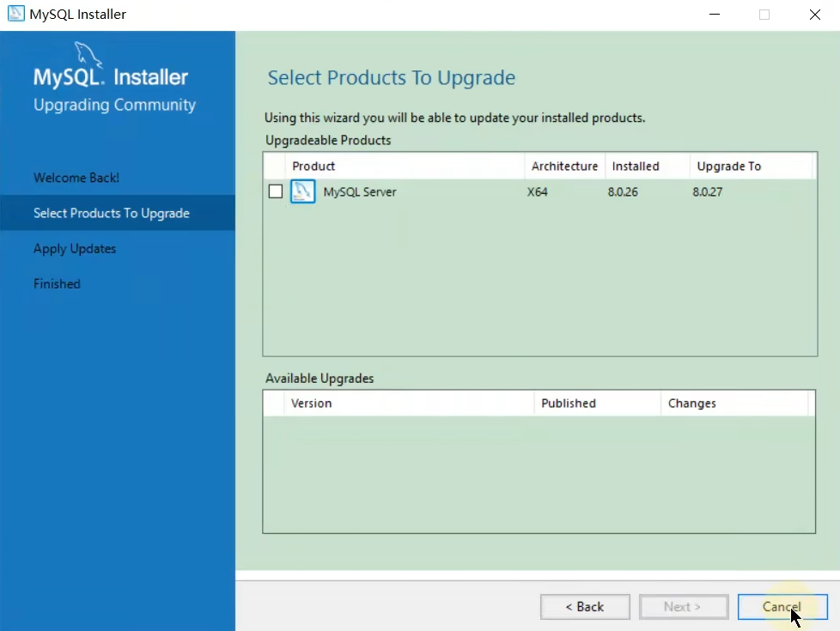This screenshot has width=840, height=631.
Task: Click the upgrade version 8.0.27
Action: 707,191
